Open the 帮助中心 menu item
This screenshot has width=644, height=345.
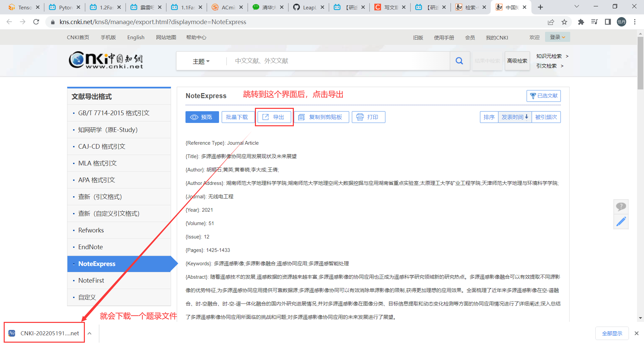(x=196, y=37)
